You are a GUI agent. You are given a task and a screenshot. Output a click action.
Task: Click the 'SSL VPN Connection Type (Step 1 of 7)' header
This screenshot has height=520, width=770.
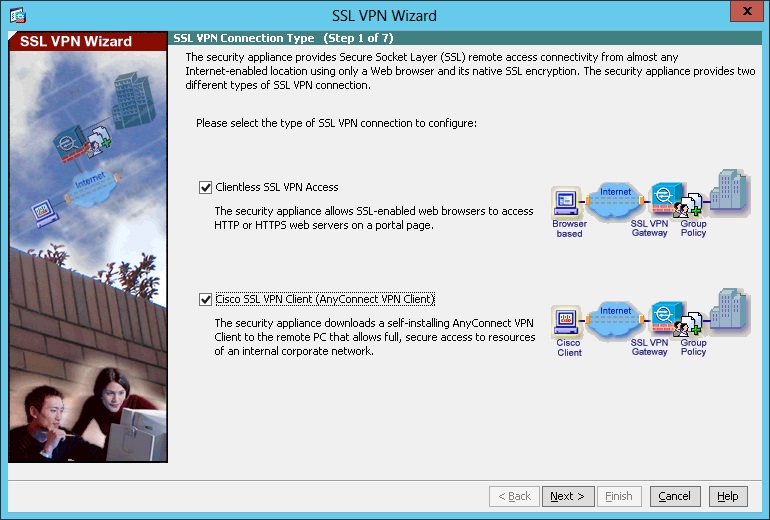pos(283,38)
